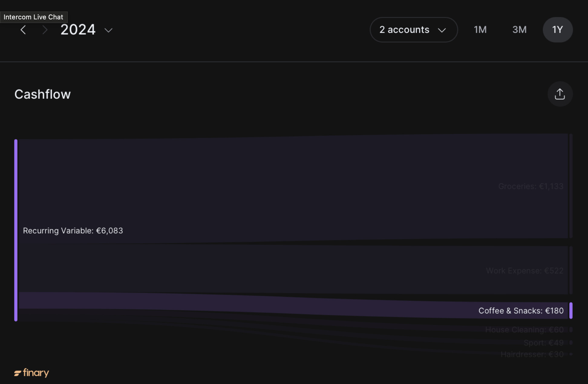
Task: Click the House Cleaning €60 label
Action: 524,330
